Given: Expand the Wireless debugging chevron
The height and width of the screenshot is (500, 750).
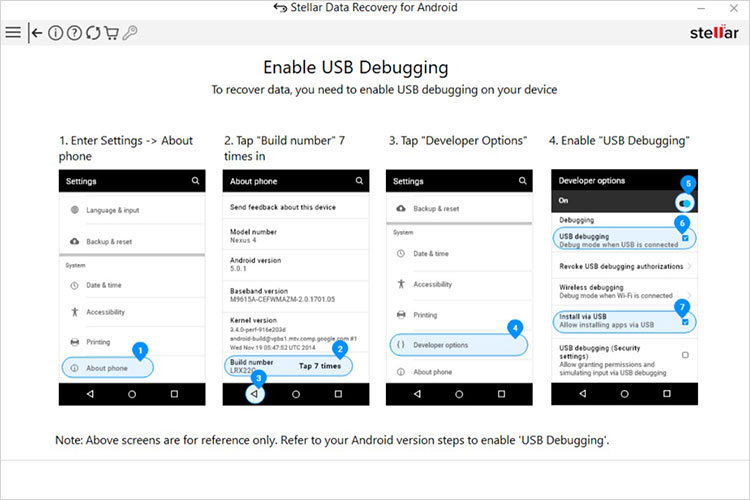Looking at the screenshot, I should pos(689,294).
